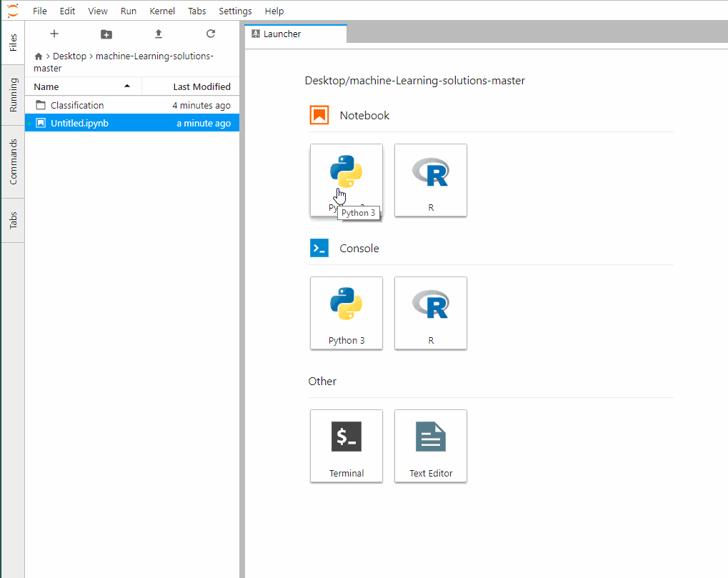Go to home folder in breadcrumb
Screen dimensions: 728x578
[39, 56]
